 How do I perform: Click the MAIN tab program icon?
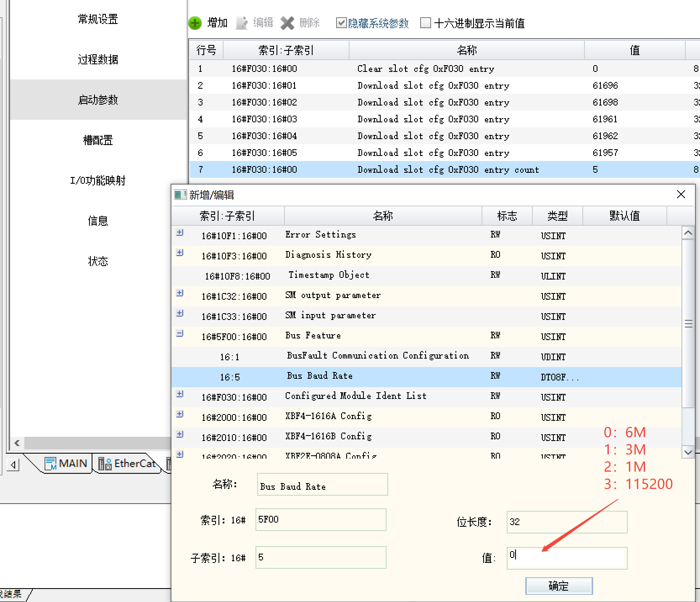click(50, 464)
